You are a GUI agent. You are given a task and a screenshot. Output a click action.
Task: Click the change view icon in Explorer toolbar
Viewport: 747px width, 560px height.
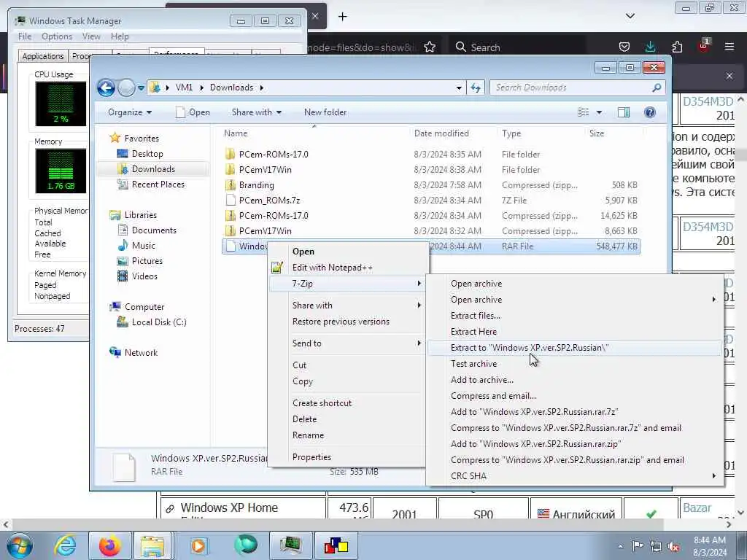[x=583, y=112]
